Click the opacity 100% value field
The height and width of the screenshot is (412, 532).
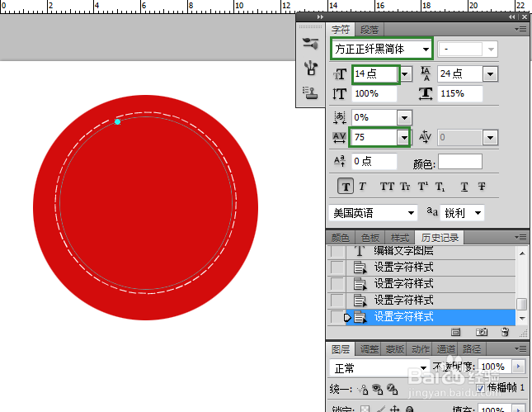(x=495, y=367)
